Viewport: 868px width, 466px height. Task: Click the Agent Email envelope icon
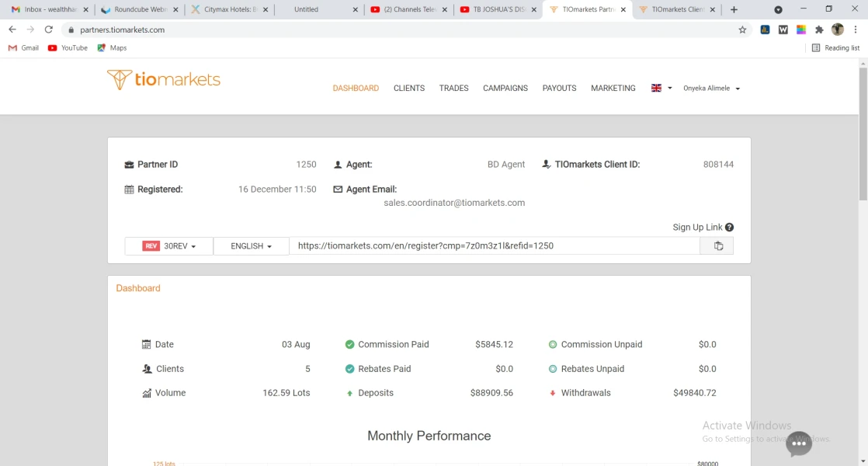338,190
